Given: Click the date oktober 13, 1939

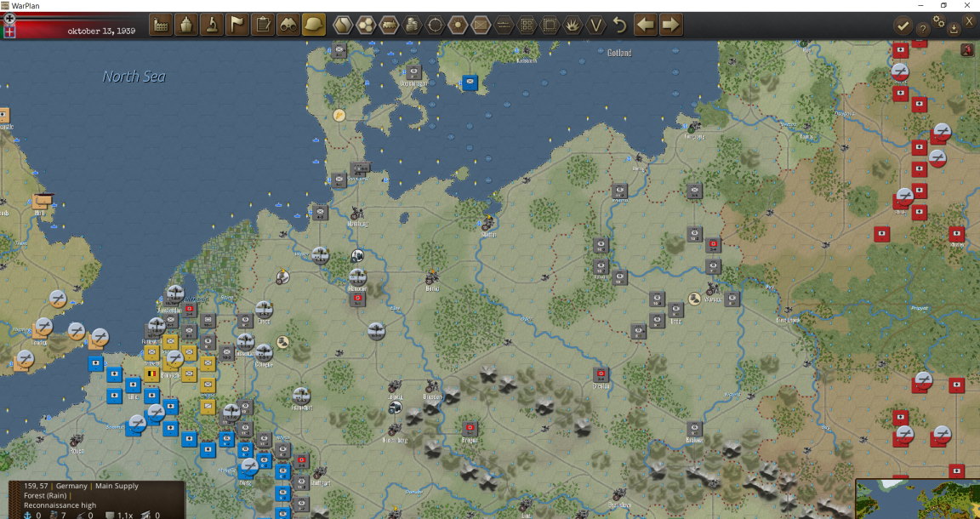Looking at the screenshot, I should [x=101, y=31].
